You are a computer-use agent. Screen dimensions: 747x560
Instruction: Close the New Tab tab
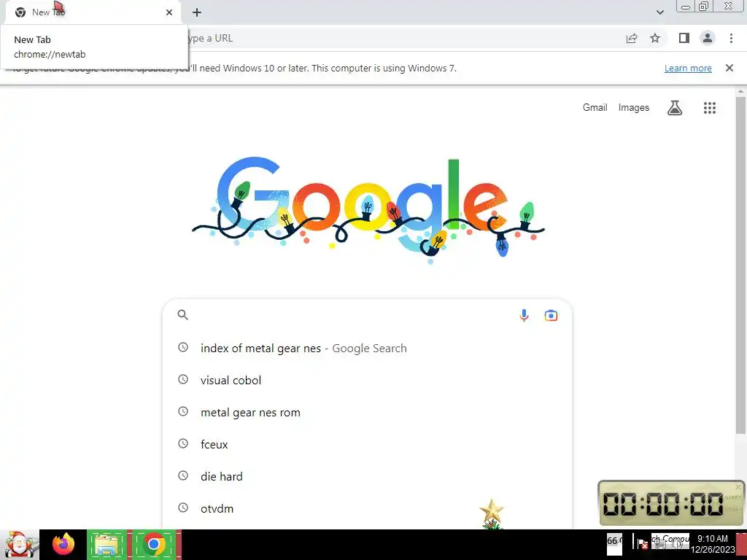(x=169, y=12)
